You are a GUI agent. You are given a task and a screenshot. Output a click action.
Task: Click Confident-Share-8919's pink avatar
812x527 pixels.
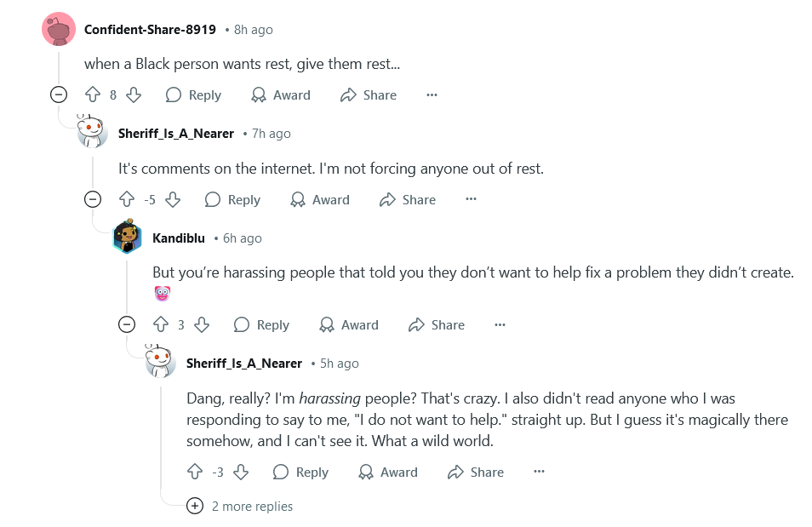click(x=59, y=28)
